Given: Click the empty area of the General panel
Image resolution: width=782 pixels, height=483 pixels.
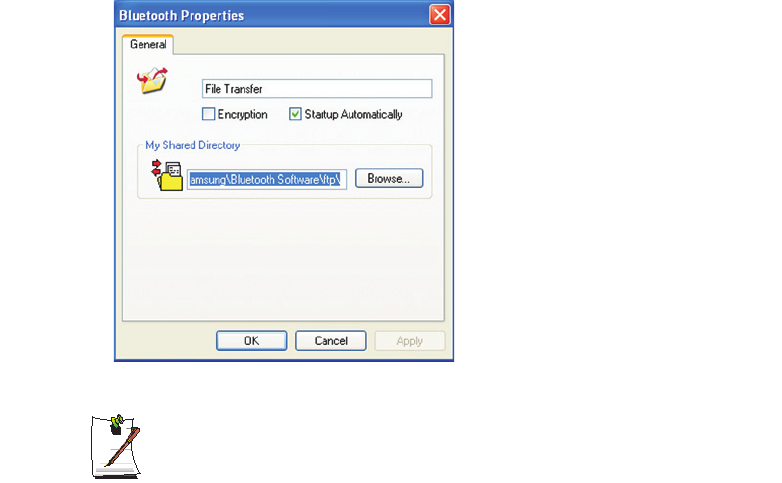Looking at the screenshot, I should click(283, 259).
